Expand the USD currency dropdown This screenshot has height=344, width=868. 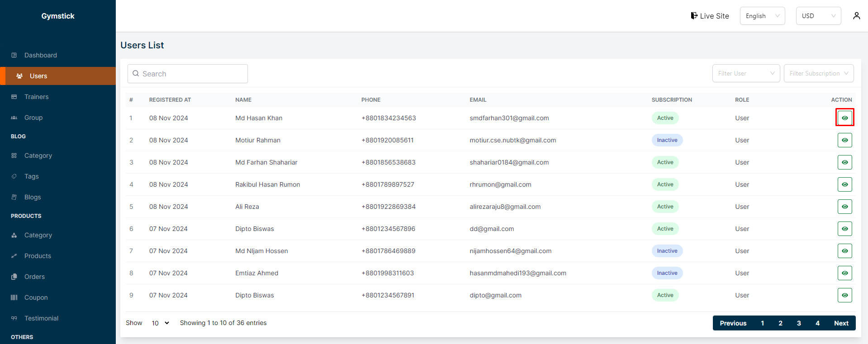pyautogui.click(x=818, y=16)
